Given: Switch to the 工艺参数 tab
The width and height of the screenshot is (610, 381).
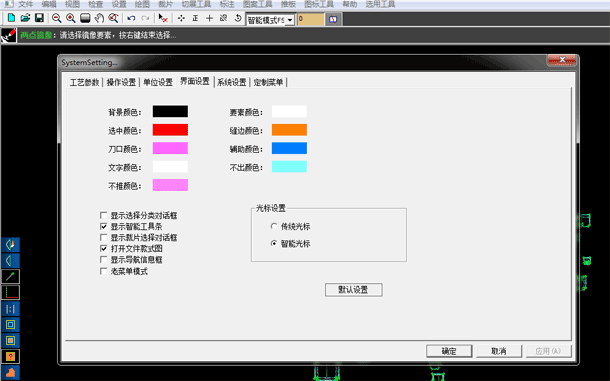Looking at the screenshot, I should 84,82.
